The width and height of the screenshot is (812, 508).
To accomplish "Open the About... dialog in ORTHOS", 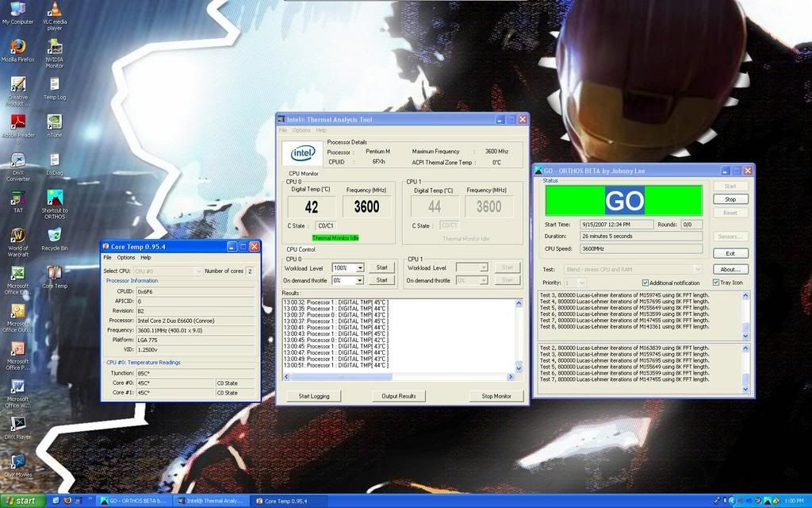I will click(730, 269).
